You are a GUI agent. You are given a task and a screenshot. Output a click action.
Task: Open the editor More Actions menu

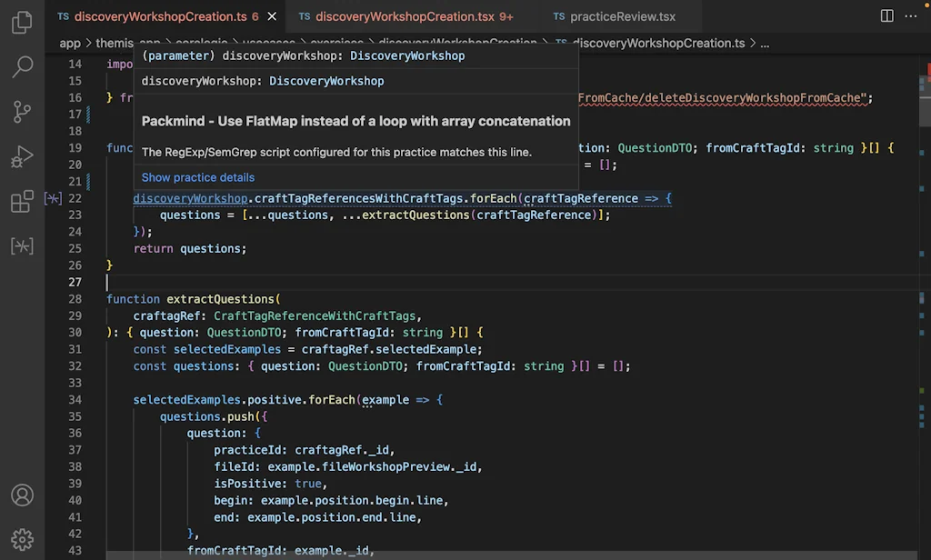911,15
